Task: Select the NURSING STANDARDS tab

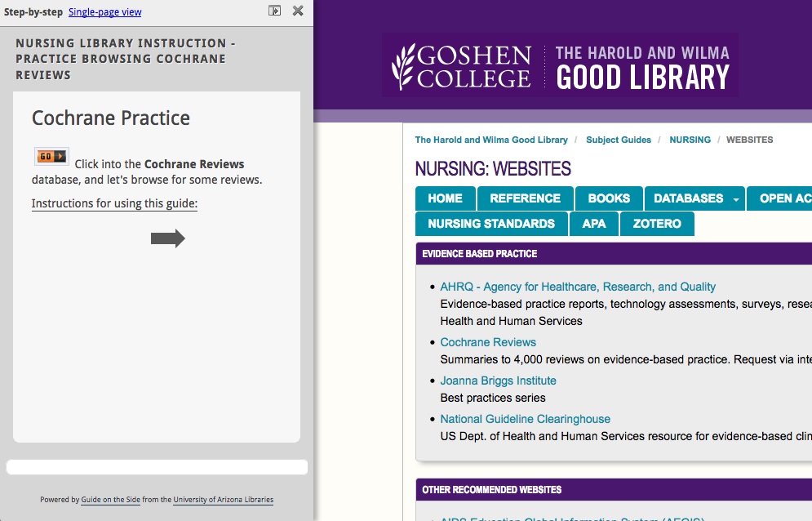Action: [x=491, y=224]
